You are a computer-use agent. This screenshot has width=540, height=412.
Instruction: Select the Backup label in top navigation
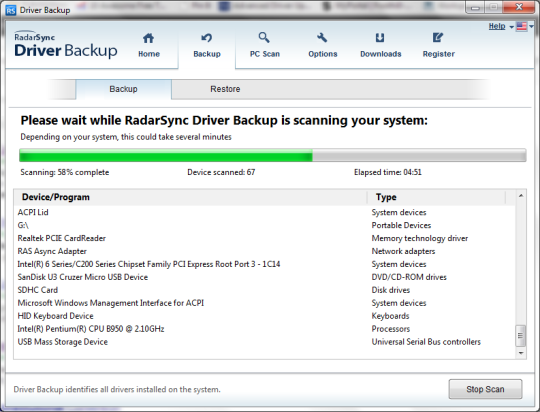click(x=207, y=54)
